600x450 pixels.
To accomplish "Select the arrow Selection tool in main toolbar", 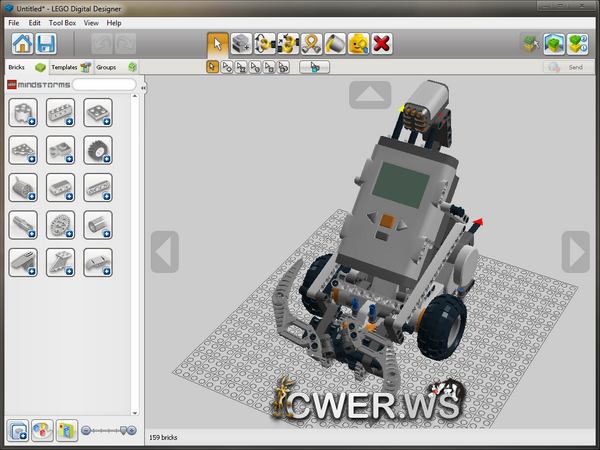I will (217, 44).
